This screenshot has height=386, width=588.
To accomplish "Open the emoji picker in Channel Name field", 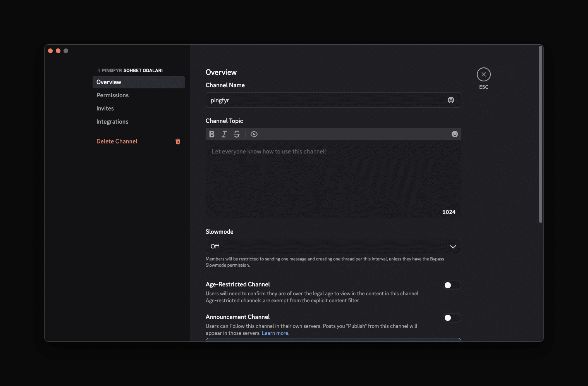I will 451,100.
